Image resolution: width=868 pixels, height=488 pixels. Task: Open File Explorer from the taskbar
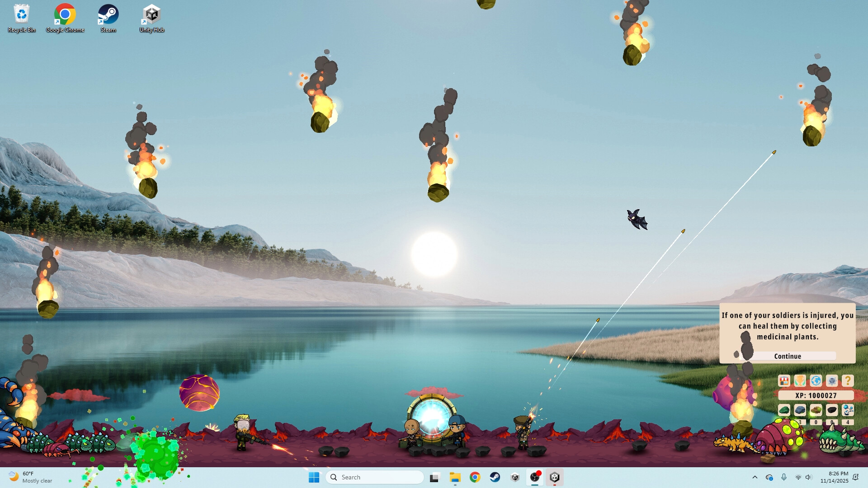tap(455, 477)
